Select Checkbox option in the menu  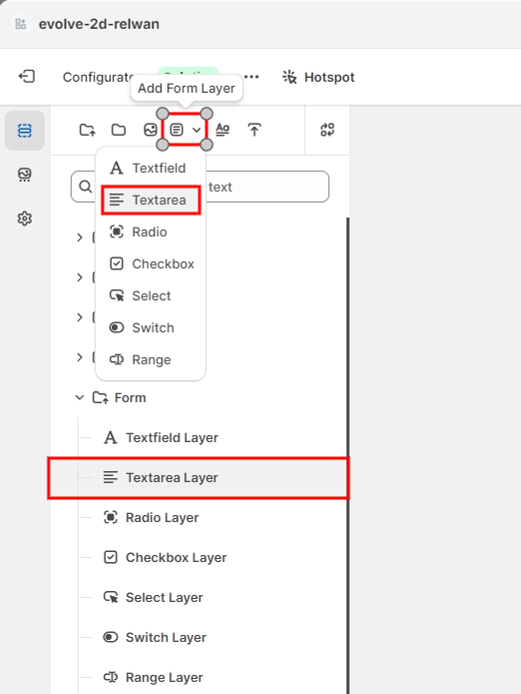[151, 264]
